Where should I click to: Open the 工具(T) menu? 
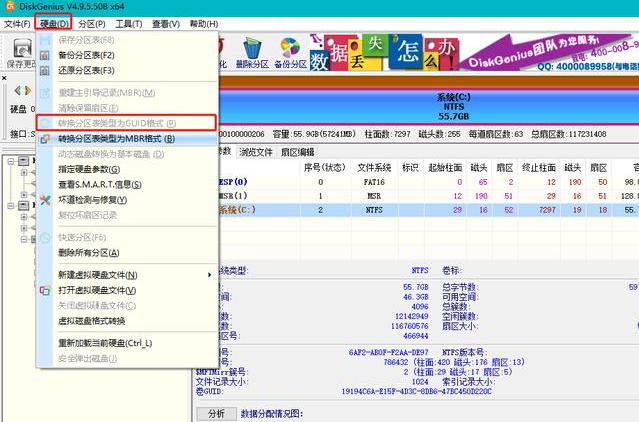click(x=129, y=24)
